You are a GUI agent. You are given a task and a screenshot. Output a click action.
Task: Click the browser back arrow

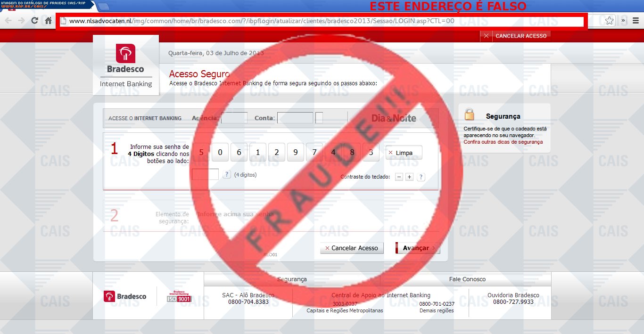point(8,21)
